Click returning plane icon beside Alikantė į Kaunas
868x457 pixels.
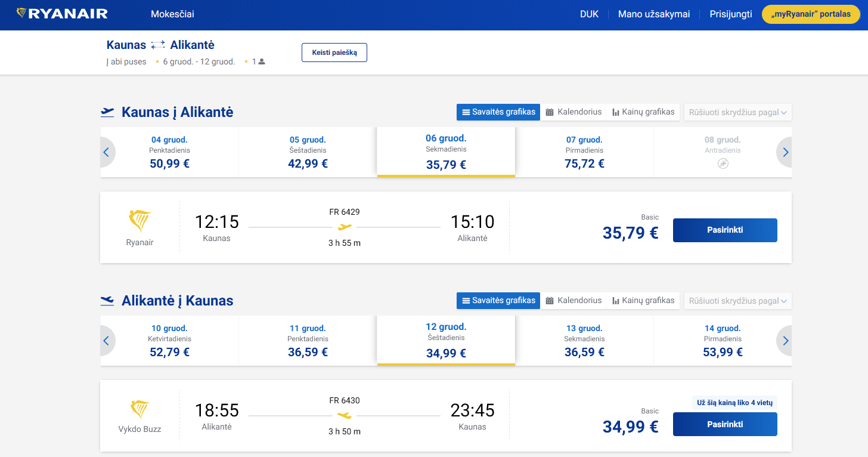(107, 300)
